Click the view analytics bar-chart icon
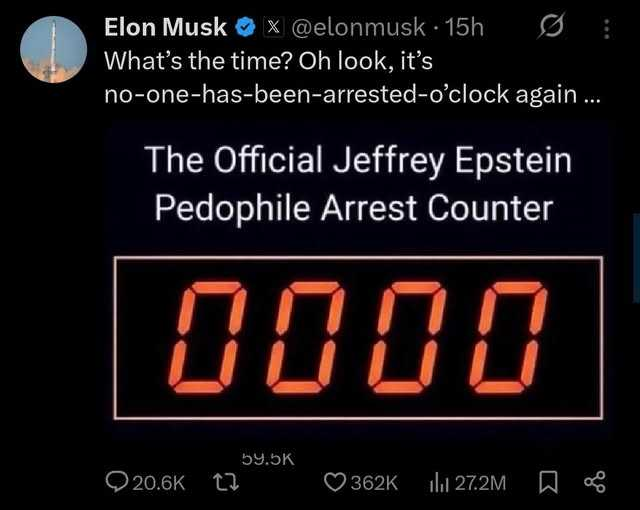Image resolution: width=640 pixels, height=510 pixels. (437, 482)
